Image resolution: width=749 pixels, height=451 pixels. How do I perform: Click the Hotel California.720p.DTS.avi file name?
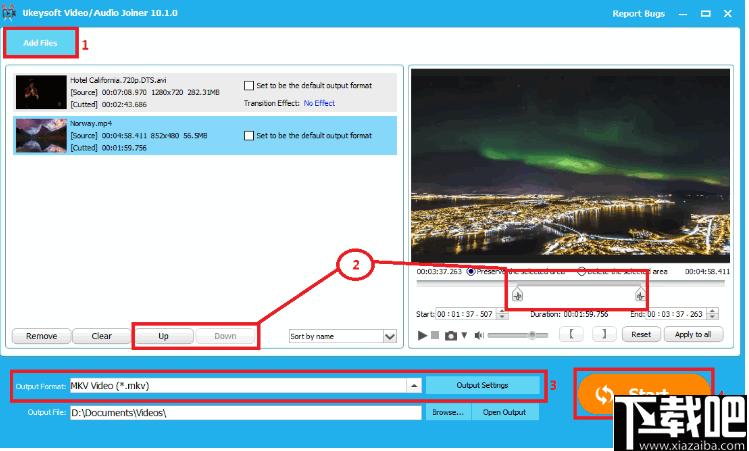click(x=118, y=80)
